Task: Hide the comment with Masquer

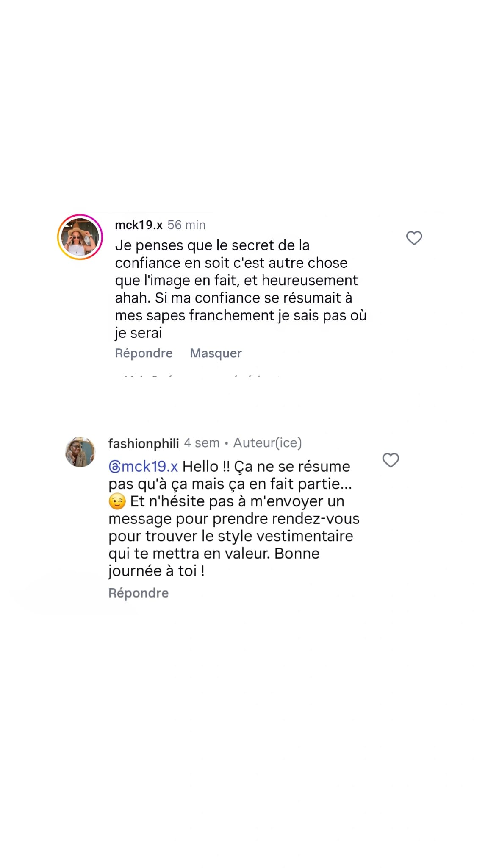Action: (x=216, y=353)
